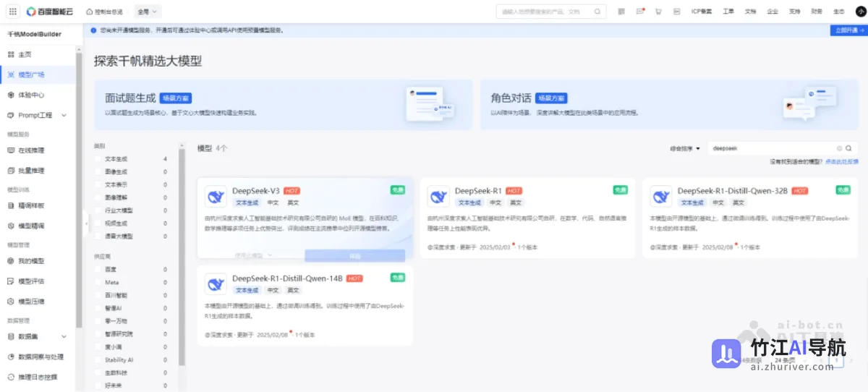Open 推理日志挖掘 in the sidebar
This screenshot has height=392, width=868.
click(38, 377)
